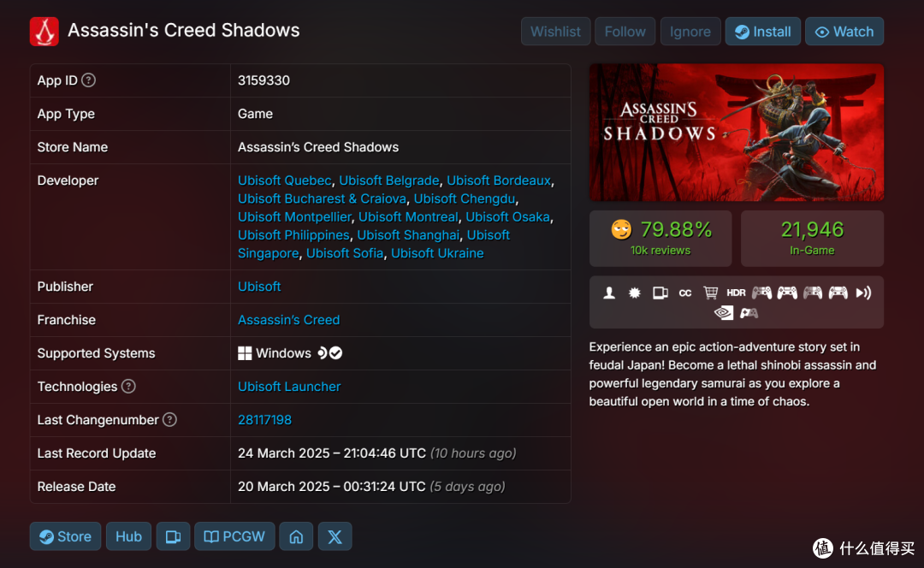Click the HDR feature icon
Screen dimensions: 924x568
(736, 293)
